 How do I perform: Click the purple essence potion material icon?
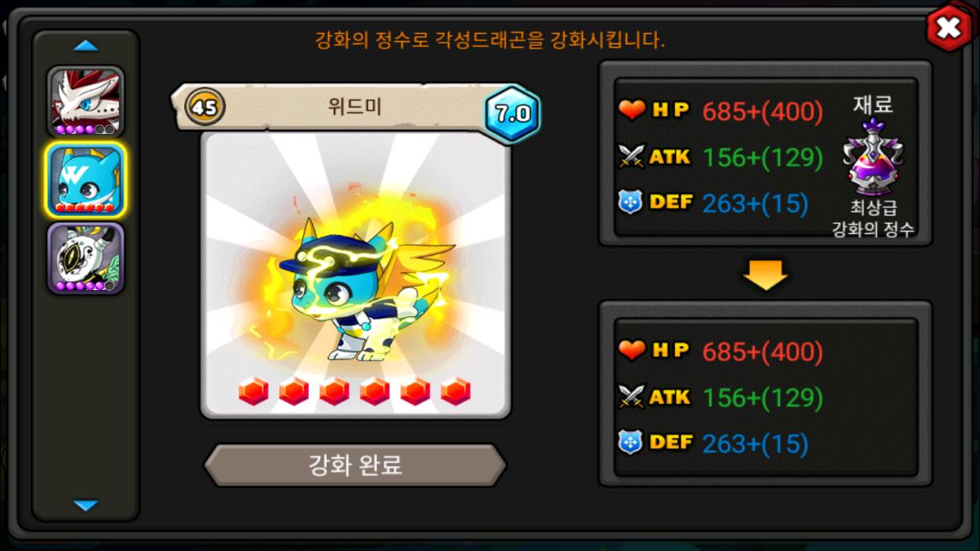click(873, 158)
